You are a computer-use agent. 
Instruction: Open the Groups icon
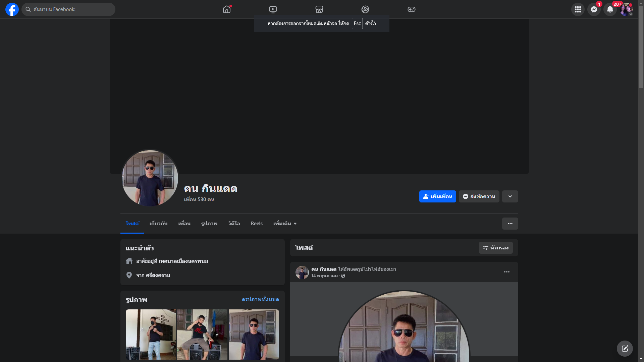click(x=365, y=9)
